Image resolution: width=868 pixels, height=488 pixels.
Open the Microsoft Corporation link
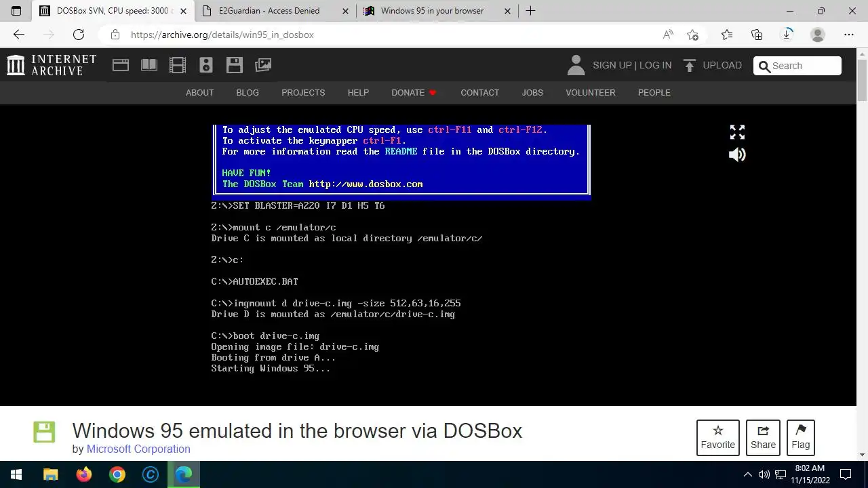pyautogui.click(x=138, y=449)
